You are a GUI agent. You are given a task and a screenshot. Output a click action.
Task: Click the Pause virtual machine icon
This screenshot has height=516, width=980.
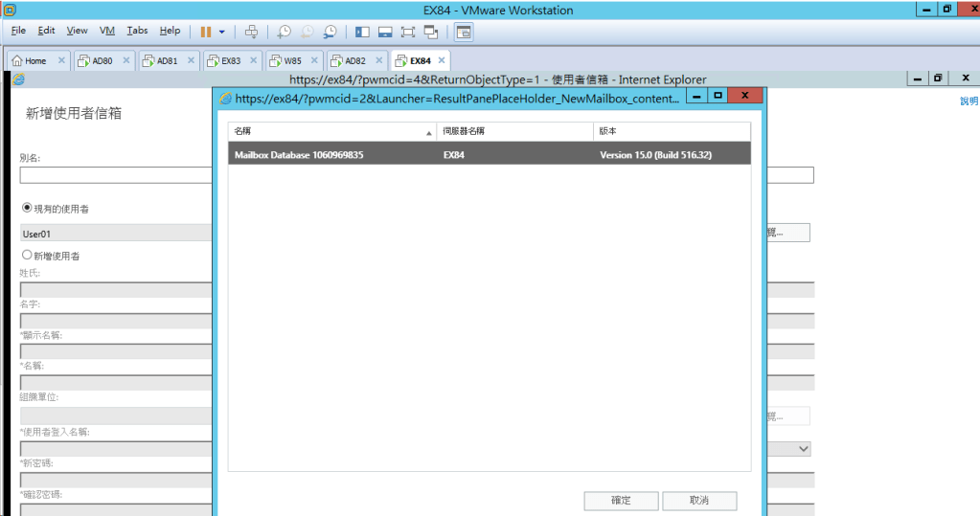click(x=205, y=32)
